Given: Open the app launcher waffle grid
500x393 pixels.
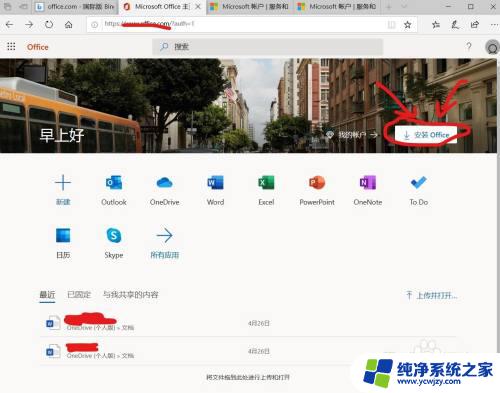Looking at the screenshot, I should point(11,47).
